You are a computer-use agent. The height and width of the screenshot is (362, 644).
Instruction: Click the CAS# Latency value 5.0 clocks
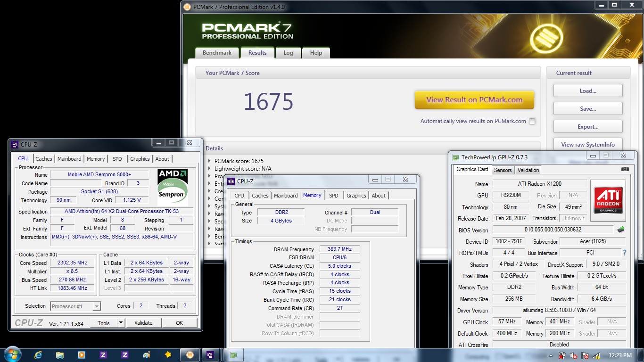tap(339, 266)
